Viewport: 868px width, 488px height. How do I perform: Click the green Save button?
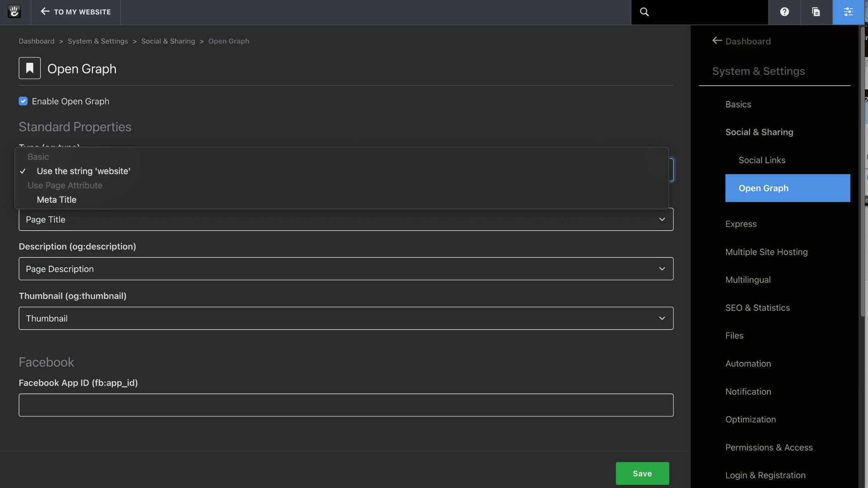642,473
